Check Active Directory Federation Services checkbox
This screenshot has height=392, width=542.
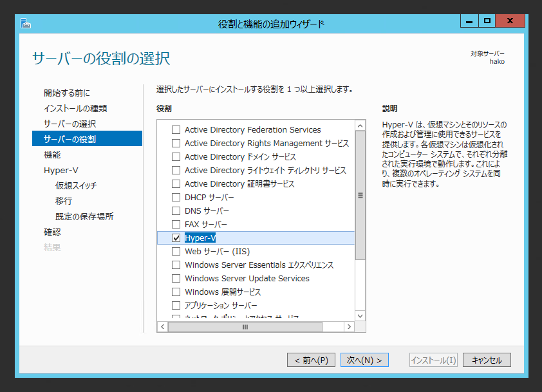point(176,129)
